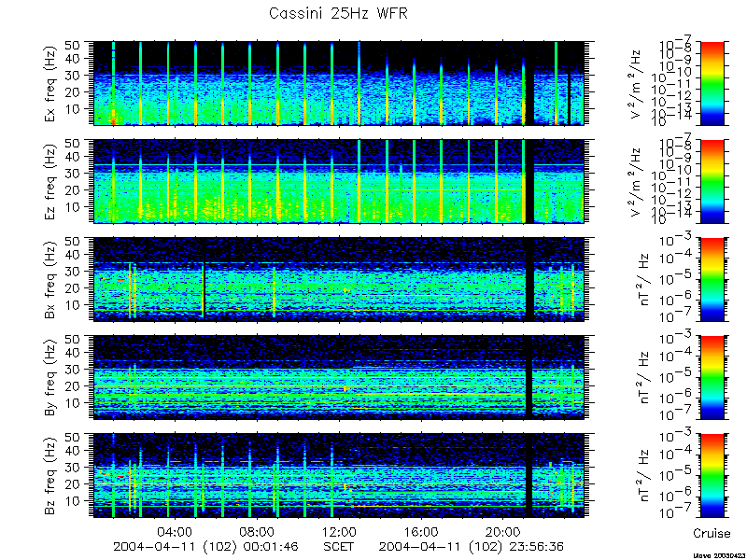Click the Bx panel color bar
The height and width of the screenshot is (560, 747).
(712, 279)
